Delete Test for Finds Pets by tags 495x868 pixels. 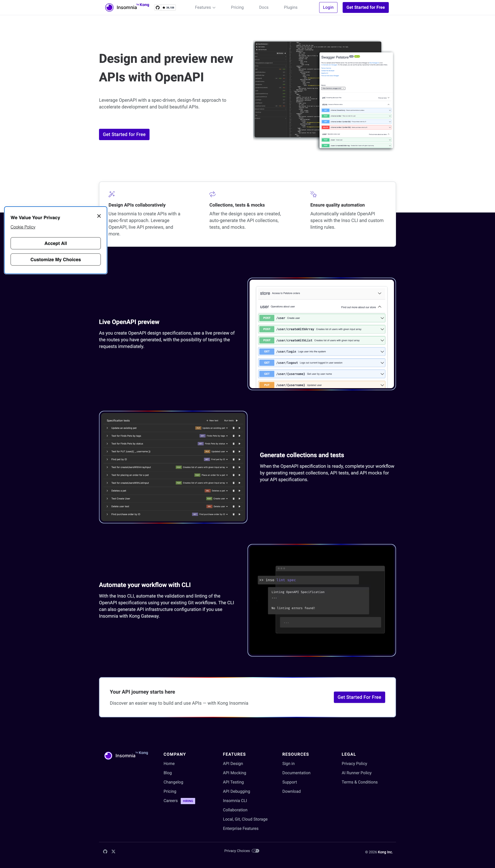coord(234,436)
